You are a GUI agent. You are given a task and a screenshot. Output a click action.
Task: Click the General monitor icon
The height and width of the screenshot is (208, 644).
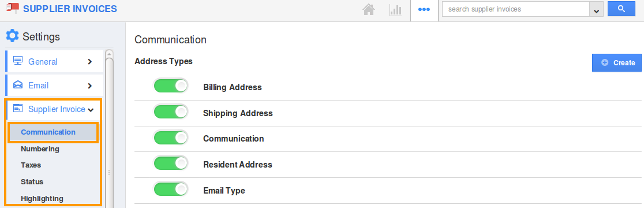click(18, 61)
